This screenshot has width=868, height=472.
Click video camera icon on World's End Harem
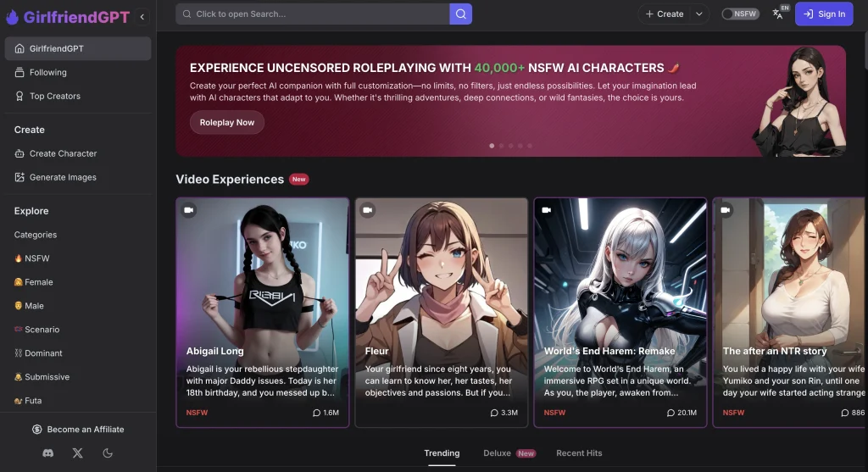click(547, 210)
